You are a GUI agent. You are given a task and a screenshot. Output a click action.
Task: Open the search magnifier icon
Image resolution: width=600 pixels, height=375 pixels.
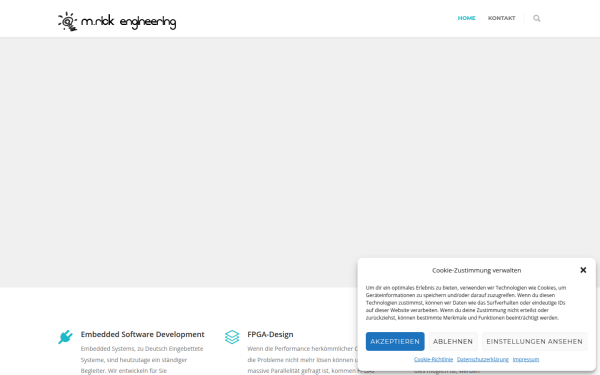tap(536, 18)
